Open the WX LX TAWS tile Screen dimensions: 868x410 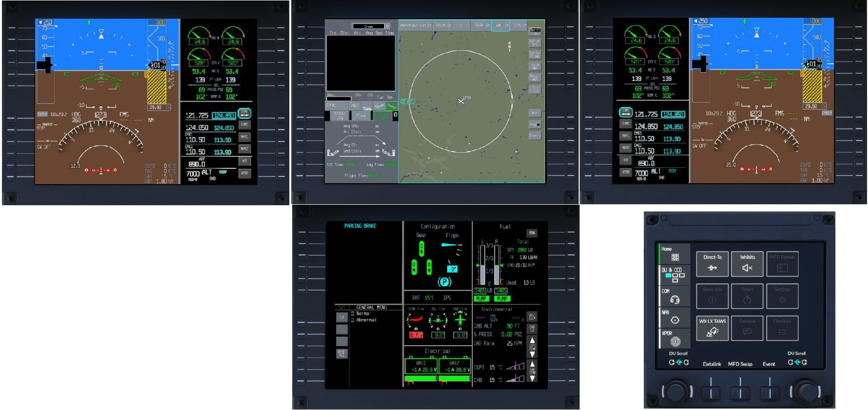(x=712, y=328)
